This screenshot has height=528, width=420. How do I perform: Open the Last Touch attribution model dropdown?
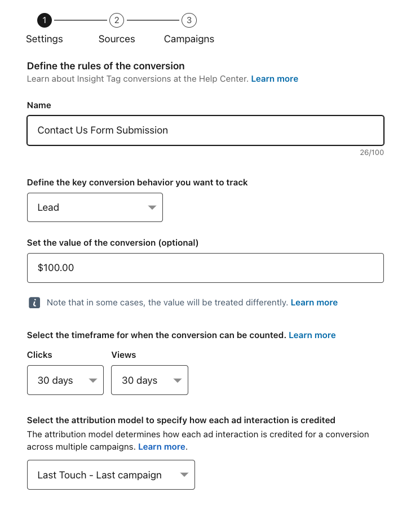[110, 475]
